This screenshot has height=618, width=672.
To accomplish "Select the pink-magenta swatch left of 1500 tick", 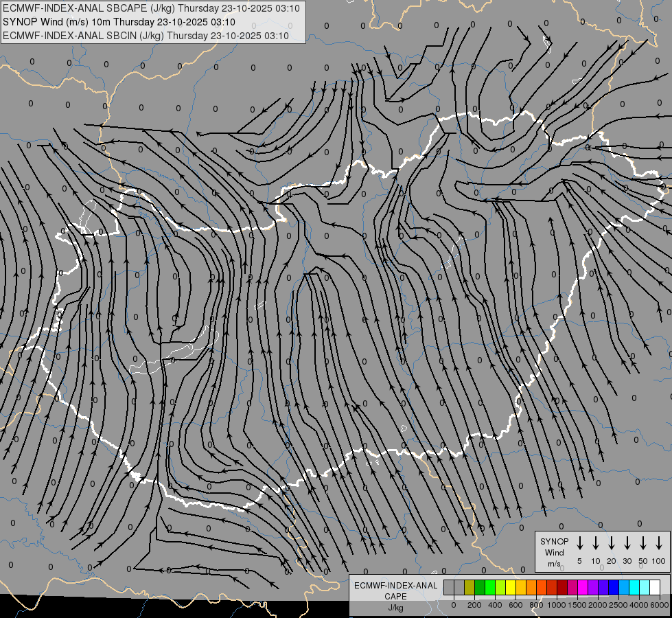I will pos(572,587).
